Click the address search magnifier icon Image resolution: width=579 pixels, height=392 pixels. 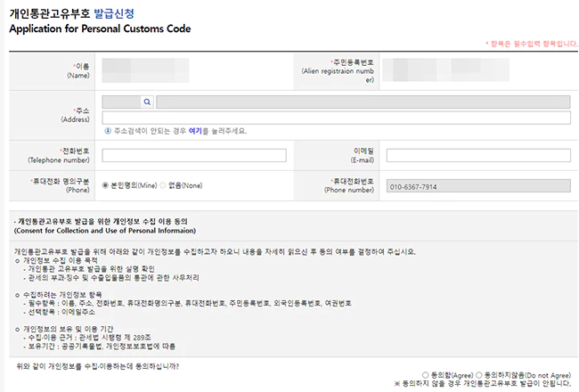point(147,102)
